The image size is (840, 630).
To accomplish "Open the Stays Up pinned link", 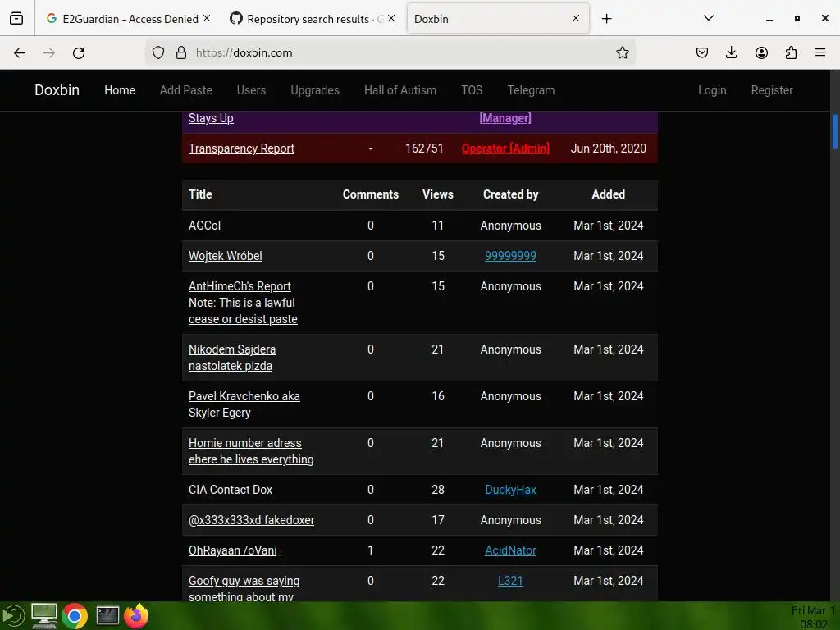I will 211,118.
